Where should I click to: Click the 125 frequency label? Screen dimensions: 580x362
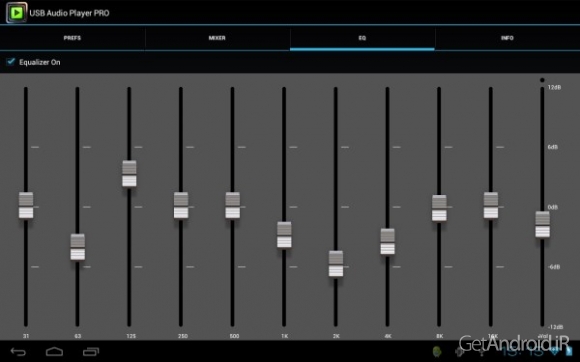pyautogui.click(x=131, y=336)
